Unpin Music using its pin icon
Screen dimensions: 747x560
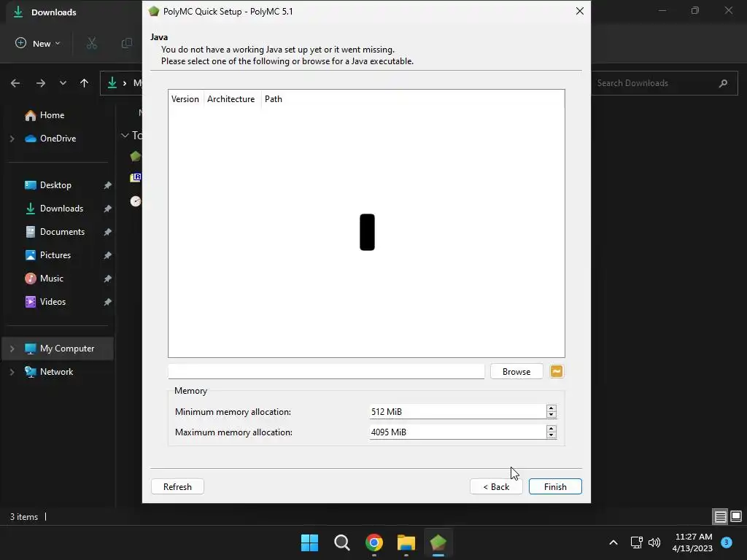click(x=108, y=279)
